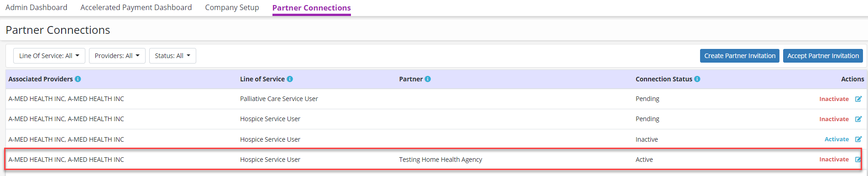Screen dimensions: 868x176
Task: Click edit icon for Testing Home Health Agency row
Action: [x=858, y=159]
